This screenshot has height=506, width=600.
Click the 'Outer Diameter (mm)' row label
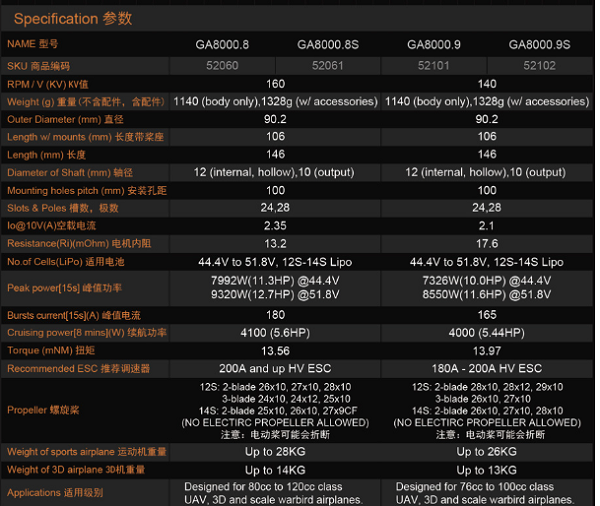65,119
